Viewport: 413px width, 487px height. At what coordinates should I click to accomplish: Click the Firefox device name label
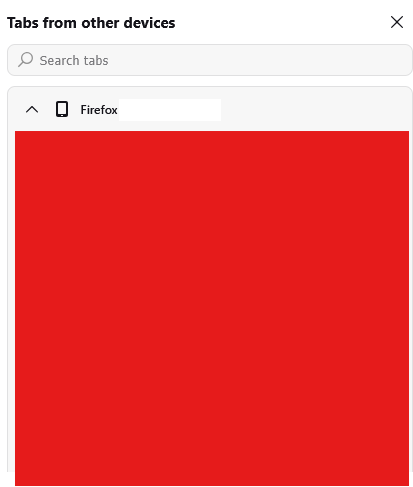[99, 110]
